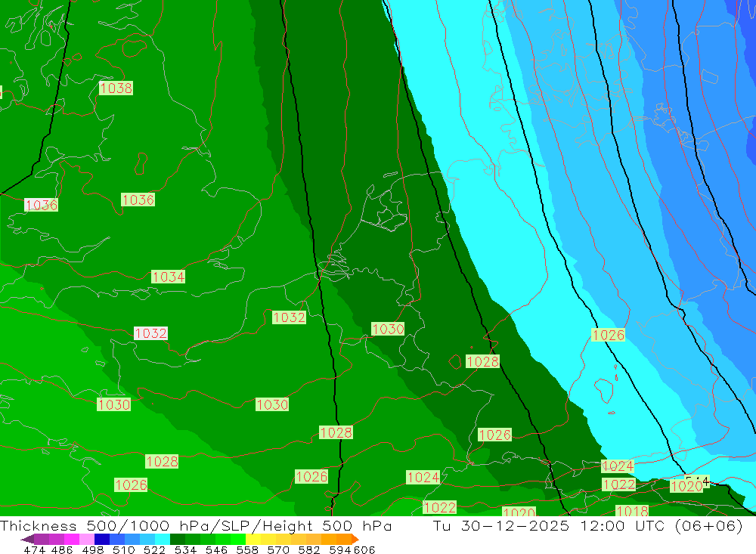Click the 12:00 UTC (06+06) time text

point(661,525)
